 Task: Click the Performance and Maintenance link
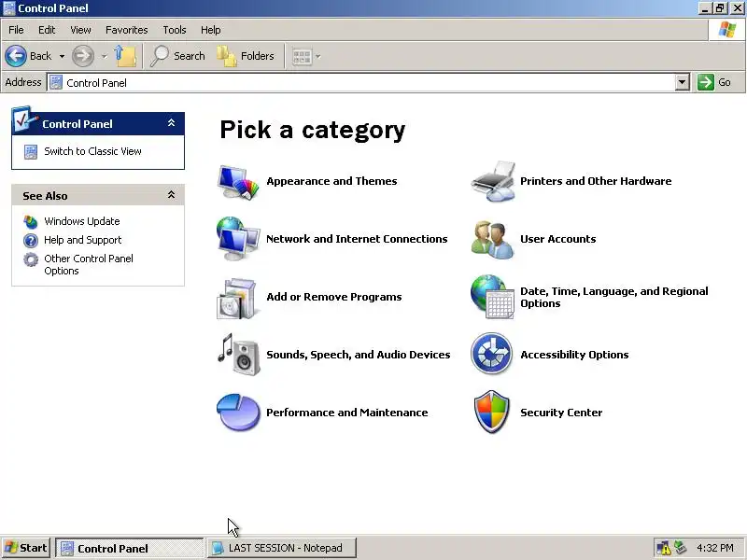(x=346, y=413)
